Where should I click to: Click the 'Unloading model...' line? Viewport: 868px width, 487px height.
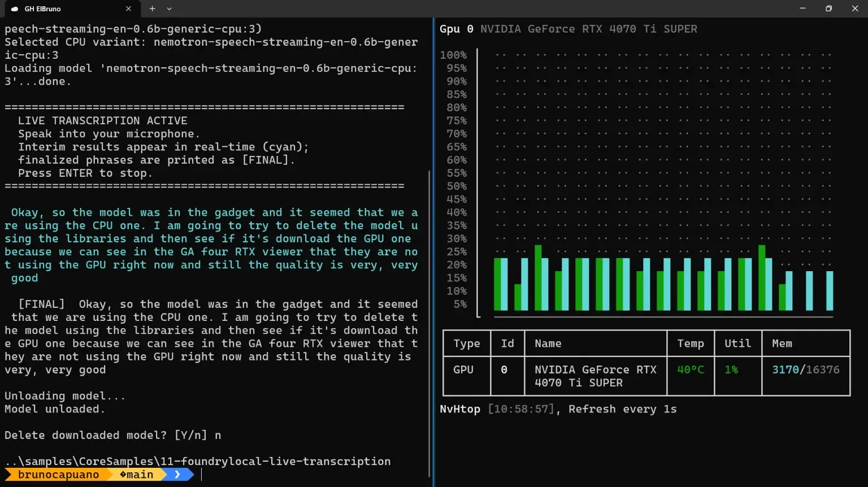tap(65, 395)
